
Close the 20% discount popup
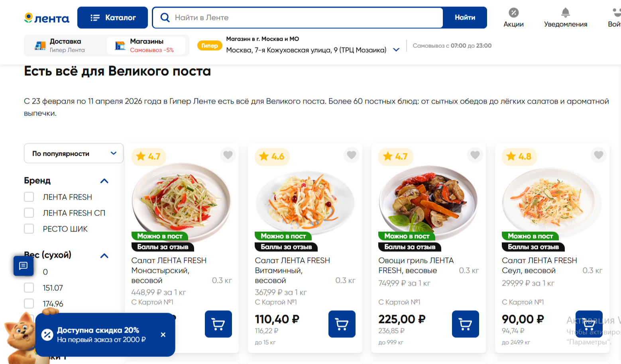tap(163, 335)
